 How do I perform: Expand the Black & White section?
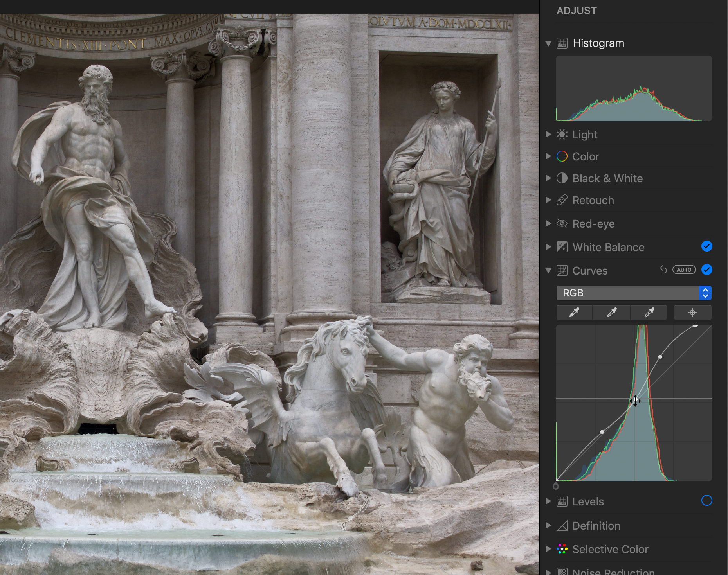click(548, 178)
